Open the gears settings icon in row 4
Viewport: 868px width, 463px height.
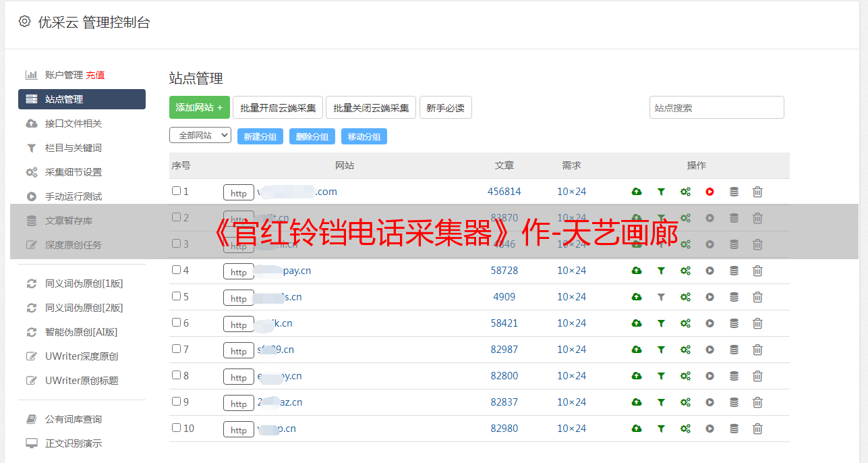[685, 271]
